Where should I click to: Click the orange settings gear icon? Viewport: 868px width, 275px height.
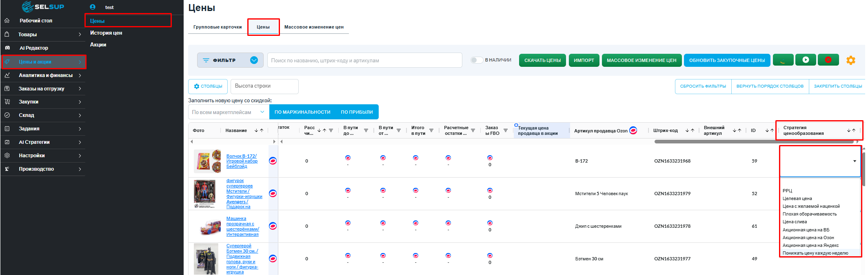tap(850, 60)
